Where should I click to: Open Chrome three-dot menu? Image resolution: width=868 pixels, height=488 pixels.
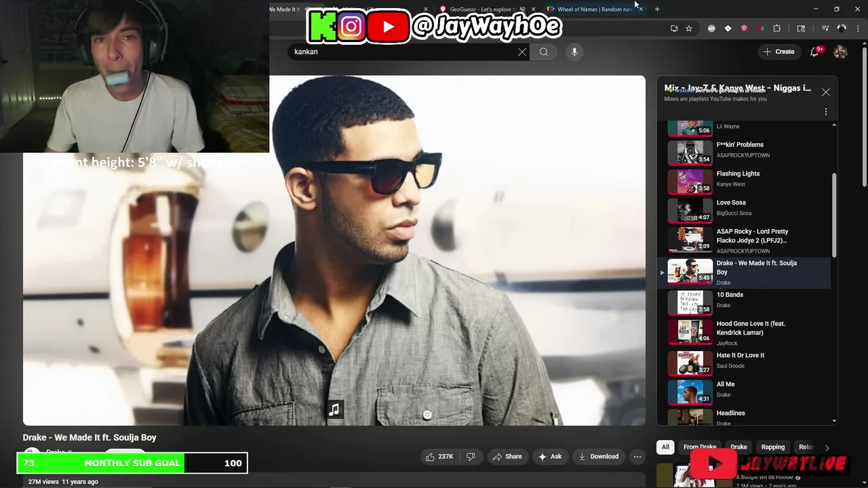tap(856, 28)
